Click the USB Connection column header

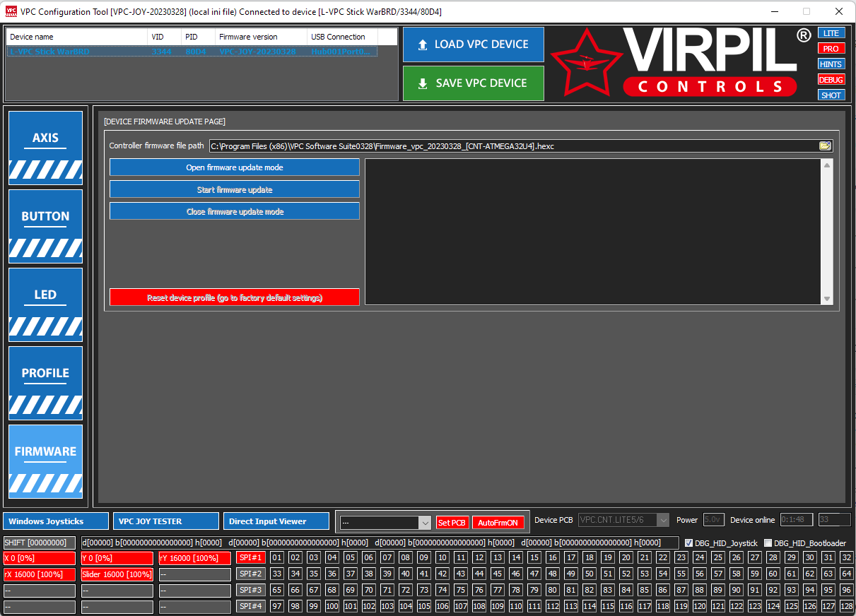pyautogui.click(x=343, y=37)
